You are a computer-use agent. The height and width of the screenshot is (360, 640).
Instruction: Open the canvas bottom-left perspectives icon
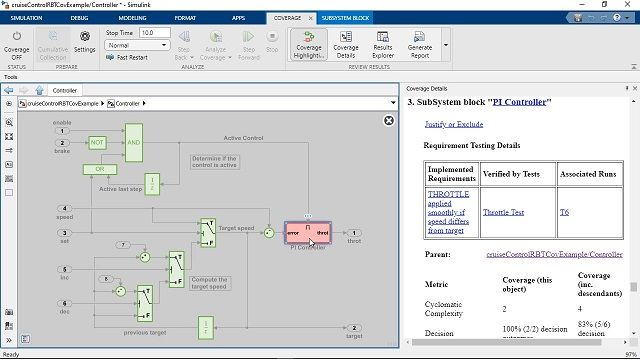[25, 339]
